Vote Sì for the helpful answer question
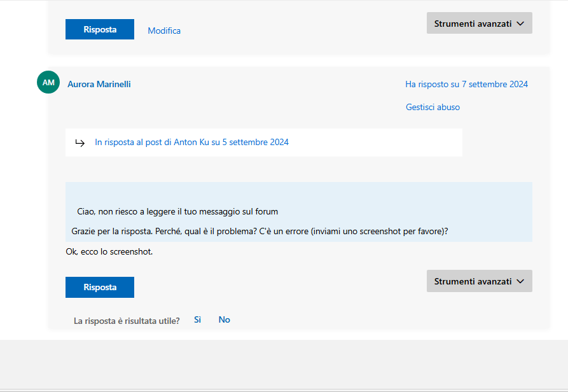 coord(197,319)
